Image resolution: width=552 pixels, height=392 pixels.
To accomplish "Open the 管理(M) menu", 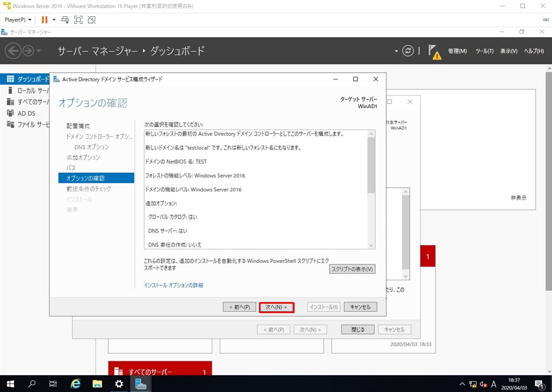I will click(457, 51).
